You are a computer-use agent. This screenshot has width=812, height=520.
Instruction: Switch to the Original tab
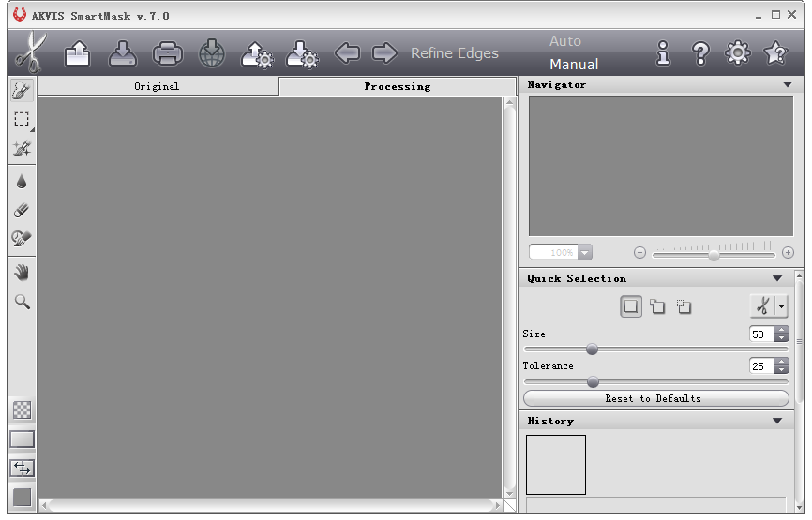click(x=158, y=86)
